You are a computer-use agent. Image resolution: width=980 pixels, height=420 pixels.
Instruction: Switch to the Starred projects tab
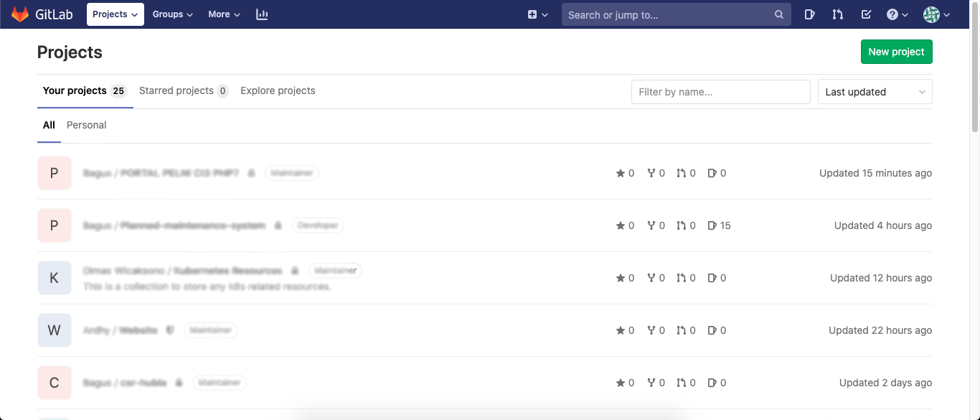point(183,90)
